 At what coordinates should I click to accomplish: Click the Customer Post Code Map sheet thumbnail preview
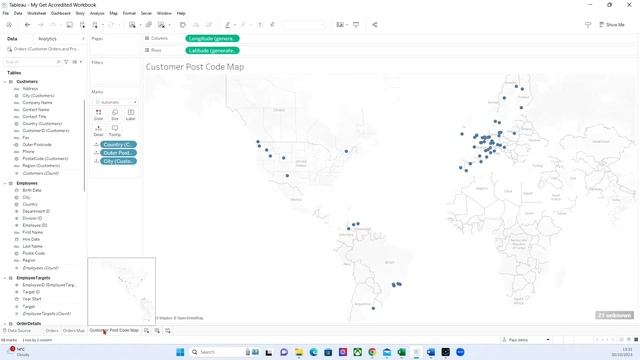[x=122, y=291]
